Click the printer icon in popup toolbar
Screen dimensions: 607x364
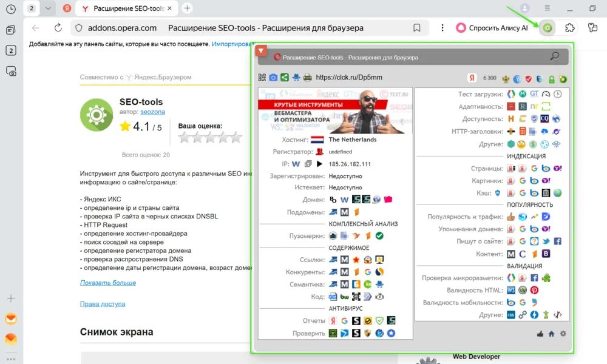308,78
